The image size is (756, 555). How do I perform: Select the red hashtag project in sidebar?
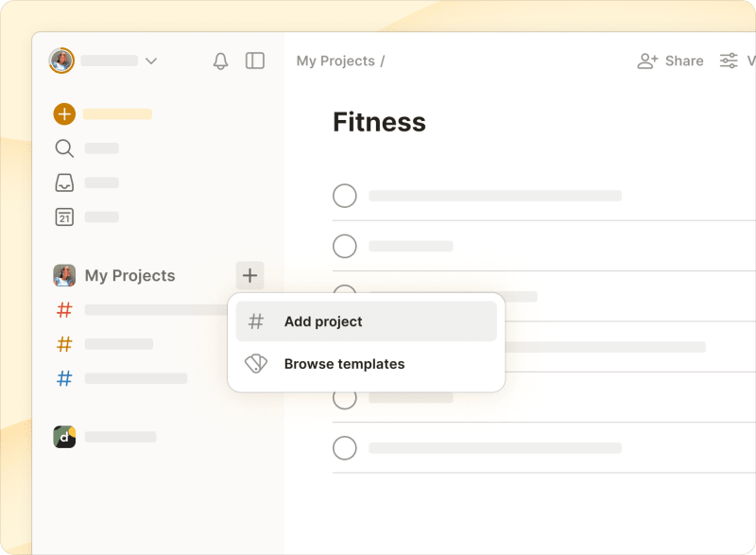click(x=63, y=310)
